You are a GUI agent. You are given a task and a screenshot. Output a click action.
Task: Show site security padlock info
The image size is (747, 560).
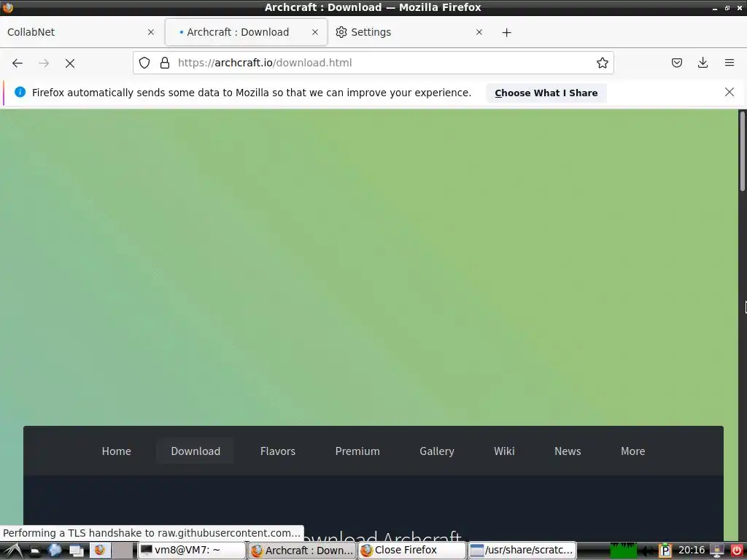point(165,63)
